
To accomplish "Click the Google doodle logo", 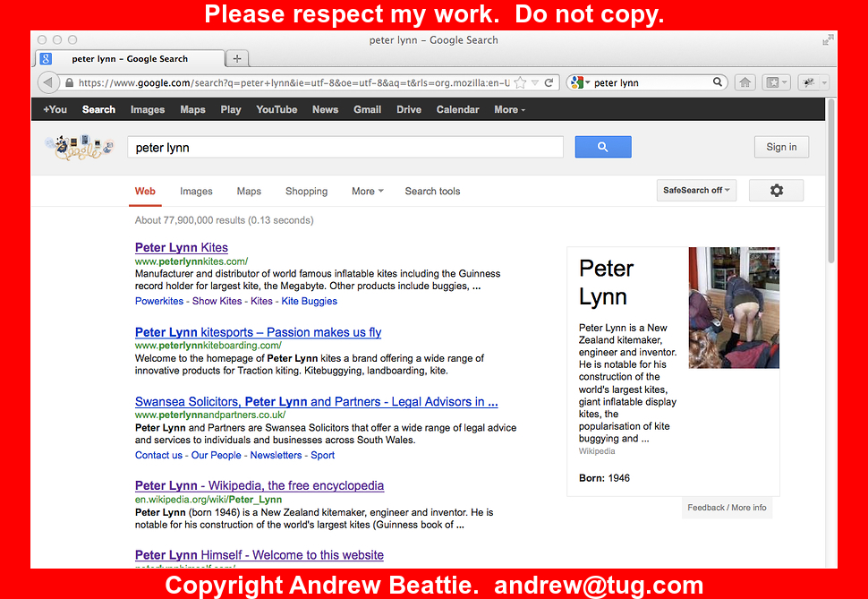I will pos(80,148).
